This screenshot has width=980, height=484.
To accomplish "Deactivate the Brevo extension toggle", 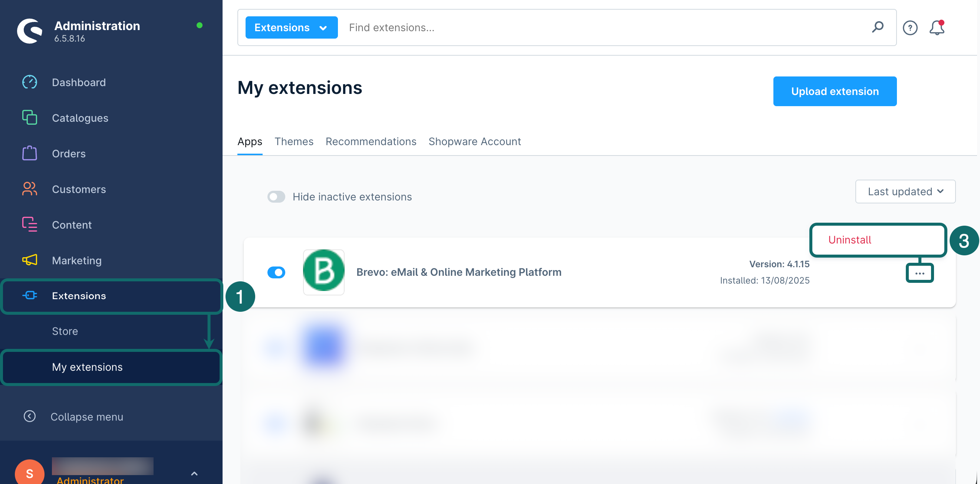I will (276, 272).
